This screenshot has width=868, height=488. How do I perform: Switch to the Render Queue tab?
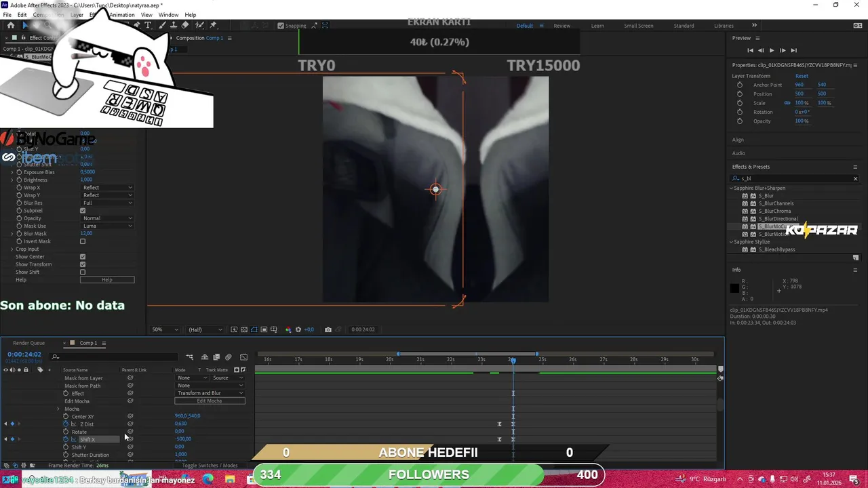28,343
